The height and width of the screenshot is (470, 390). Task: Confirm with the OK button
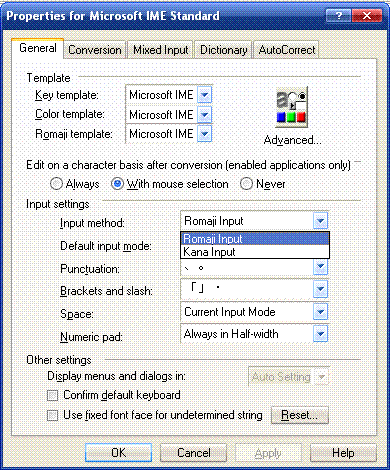click(118, 453)
